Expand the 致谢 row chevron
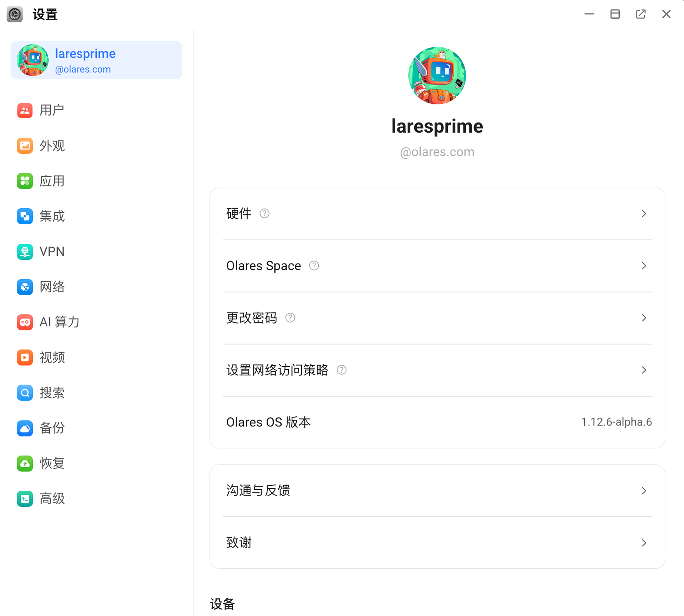 tap(644, 543)
